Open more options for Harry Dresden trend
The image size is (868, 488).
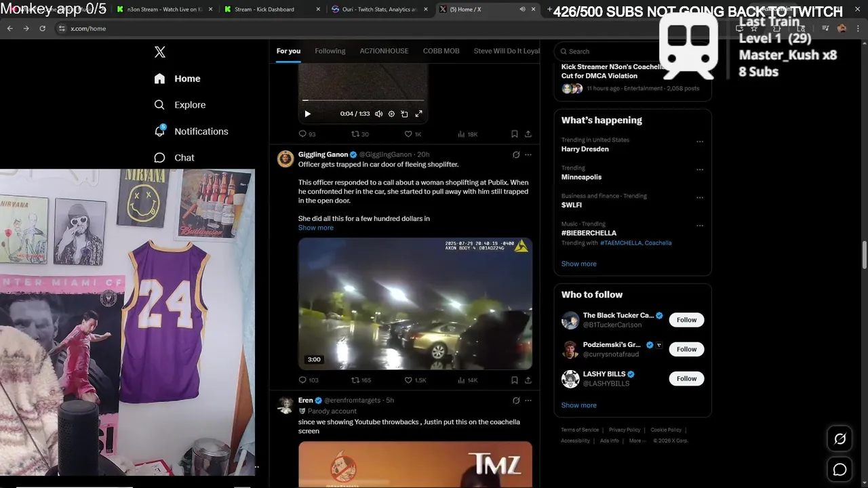[700, 142]
